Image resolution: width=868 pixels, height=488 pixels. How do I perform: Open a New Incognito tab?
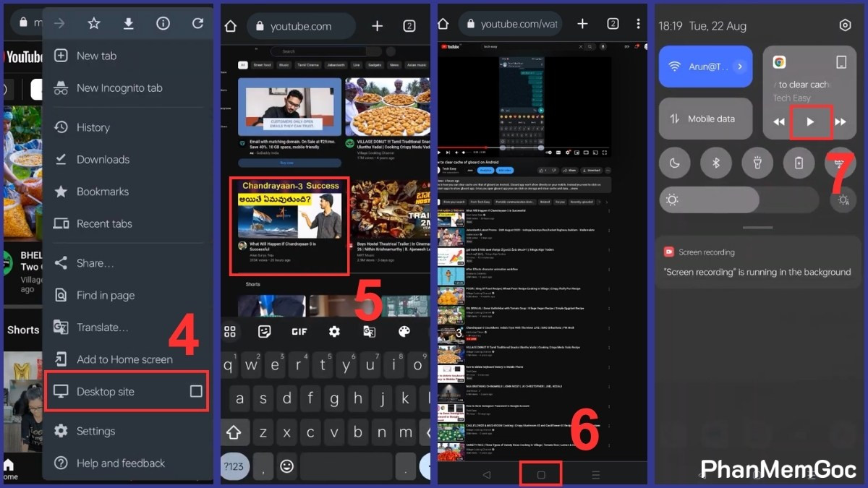[x=128, y=87]
